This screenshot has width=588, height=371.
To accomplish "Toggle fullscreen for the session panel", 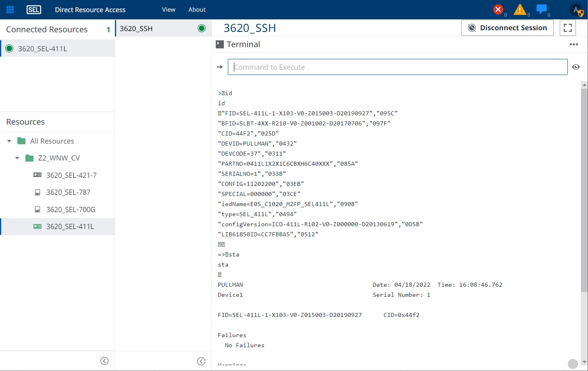I will point(568,28).
